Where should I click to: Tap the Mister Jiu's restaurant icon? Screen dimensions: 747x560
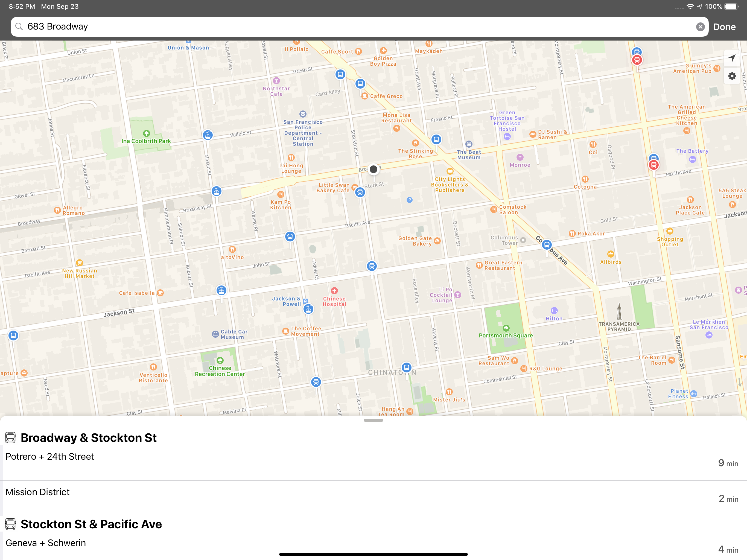point(449,392)
